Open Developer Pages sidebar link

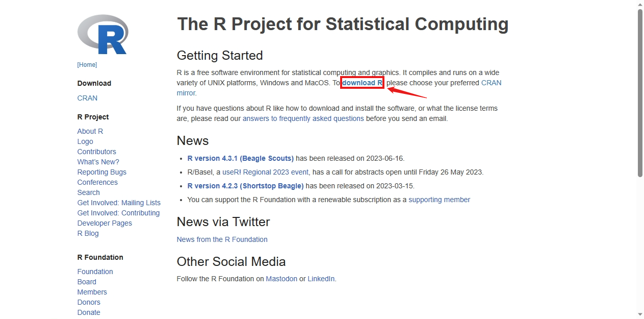tap(105, 223)
